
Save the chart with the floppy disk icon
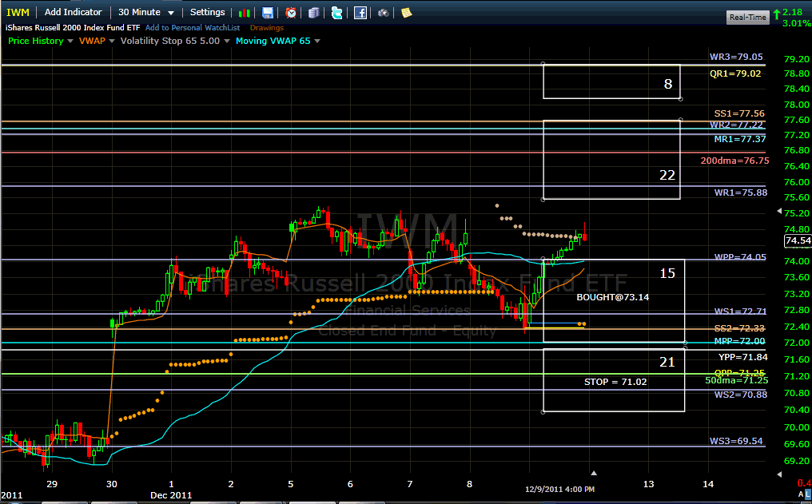click(268, 13)
